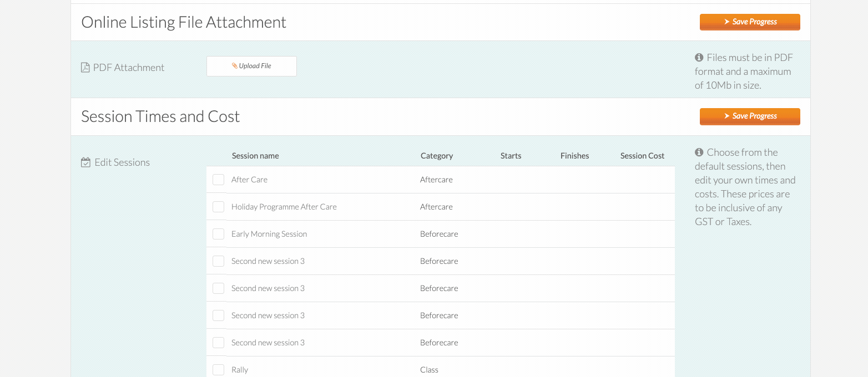Click the "Session name" column header

point(255,156)
